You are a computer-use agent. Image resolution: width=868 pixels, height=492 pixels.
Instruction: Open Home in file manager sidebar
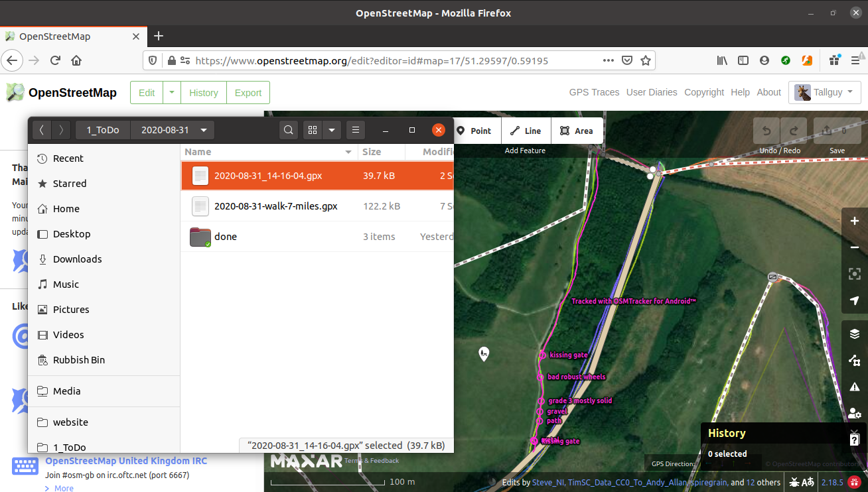pyautogui.click(x=104, y=209)
